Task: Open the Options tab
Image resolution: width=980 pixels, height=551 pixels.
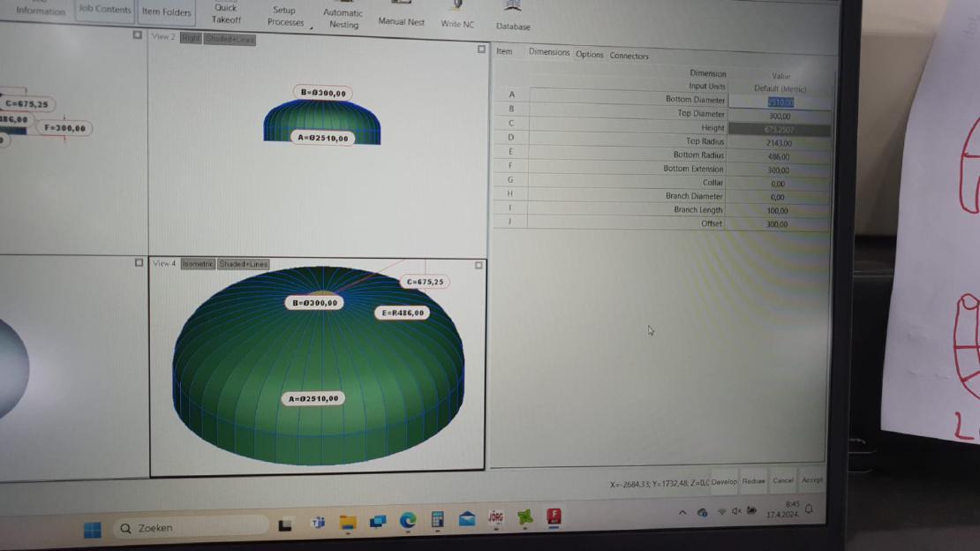Action: 590,55
